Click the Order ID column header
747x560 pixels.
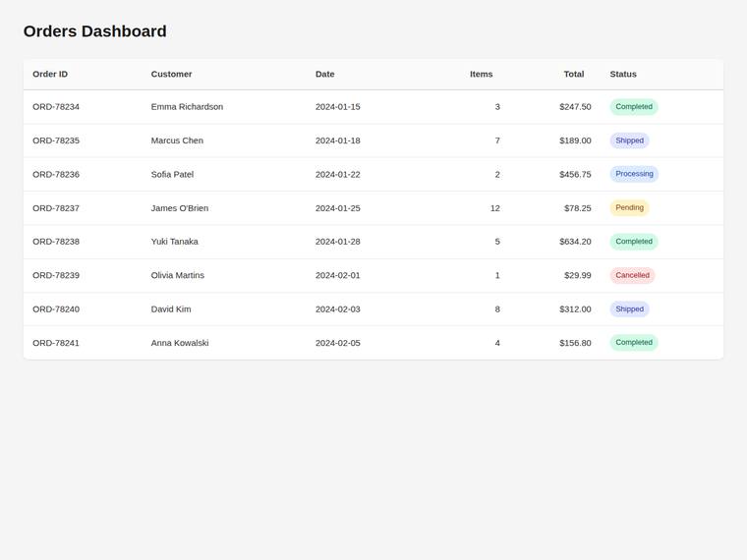tap(50, 74)
